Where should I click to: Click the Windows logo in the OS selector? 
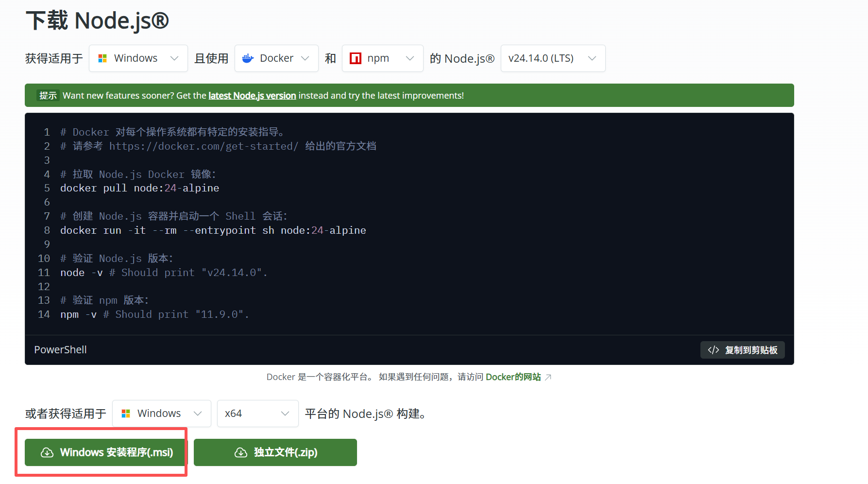tap(102, 58)
